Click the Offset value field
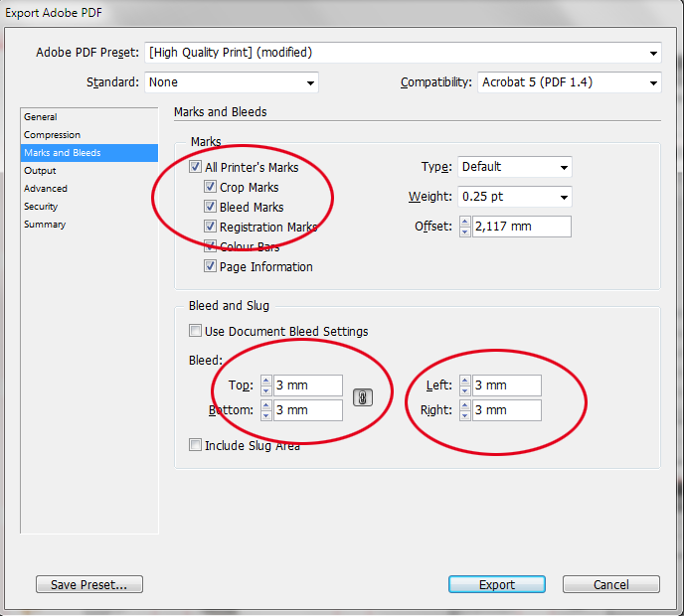This screenshot has width=684, height=616. [521, 227]
